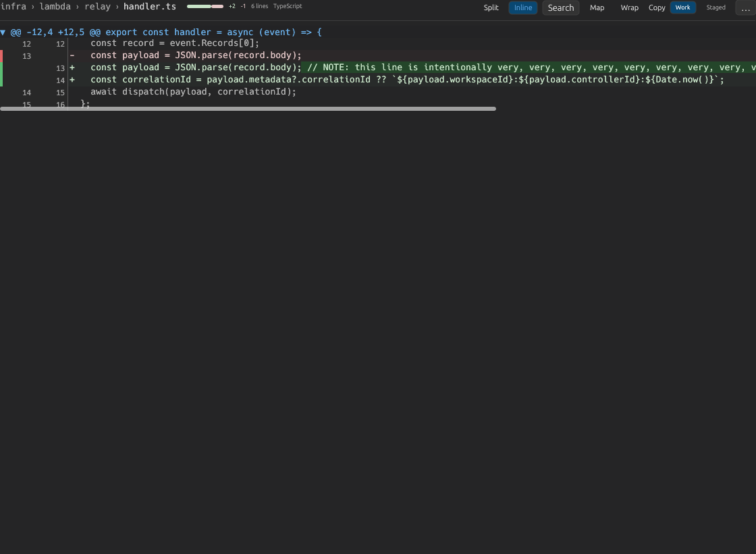Copy the diff with Copy button
The height and width of the screenshot is (554, 756).
click(657, 7)
